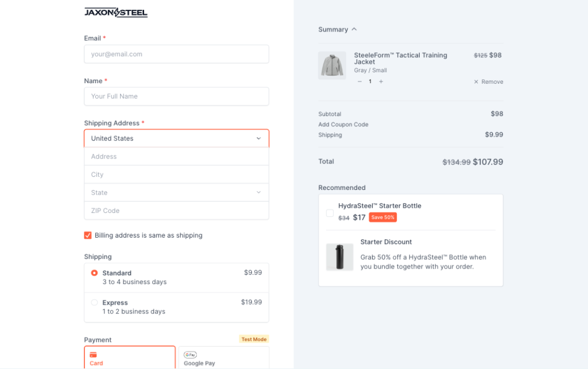Click the Address input field
Image resolution: width=588 pixels, height=369 pixels.
(176, 157)
